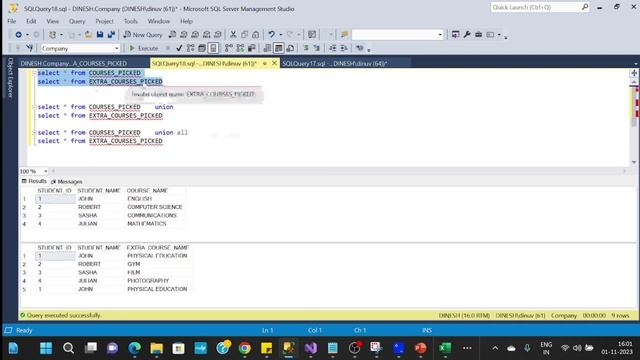The image size is (640, 360).
Task: Open the wrench Properties icon
Action: tap(467, 35)
